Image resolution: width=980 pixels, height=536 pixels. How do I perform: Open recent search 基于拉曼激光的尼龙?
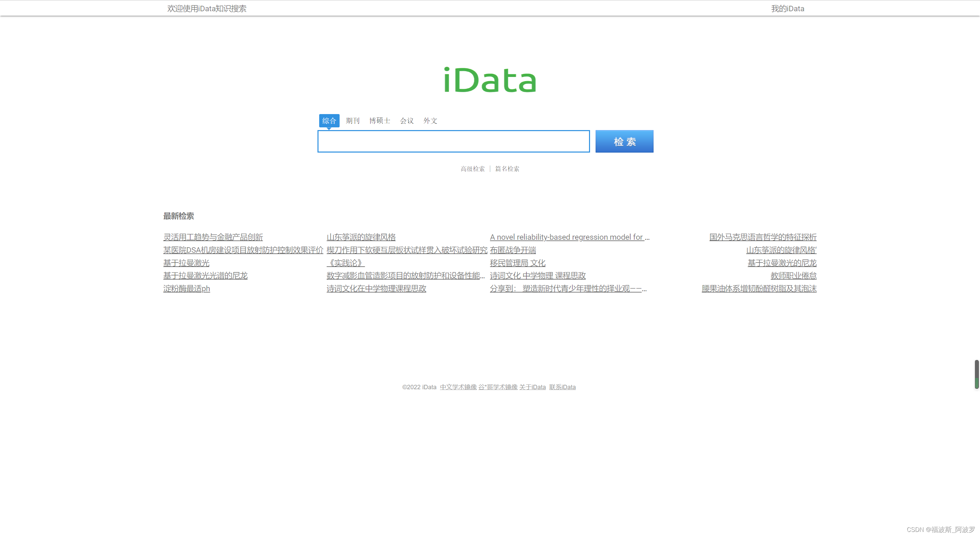tap(782, 263)
